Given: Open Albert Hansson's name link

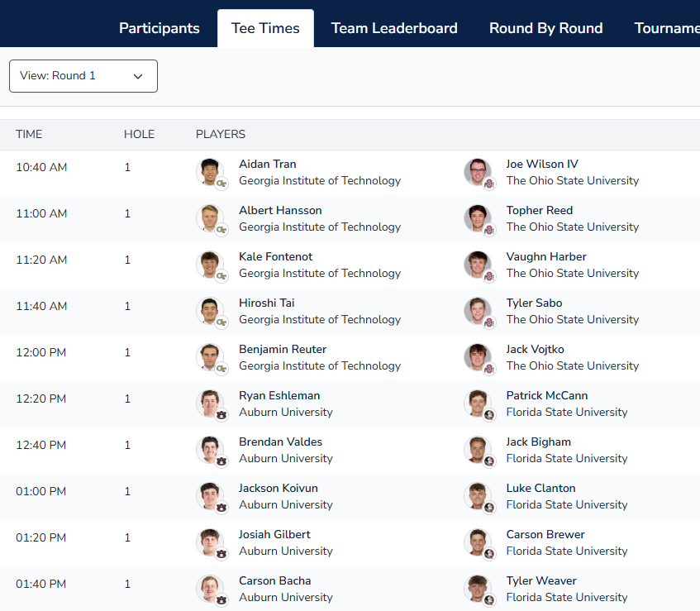Looking at the screenshot, I should point(280,210).
